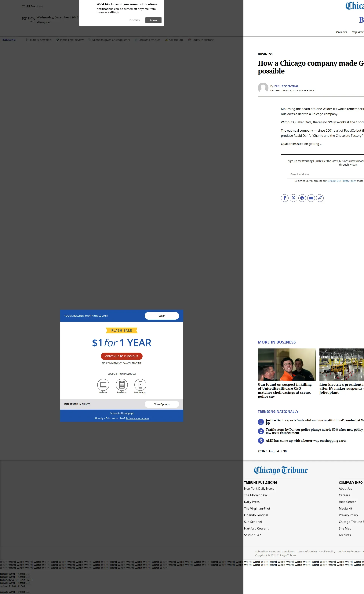Click the Website laptop icon
This screenshot has width=364, height=594.
pos(103,385)
